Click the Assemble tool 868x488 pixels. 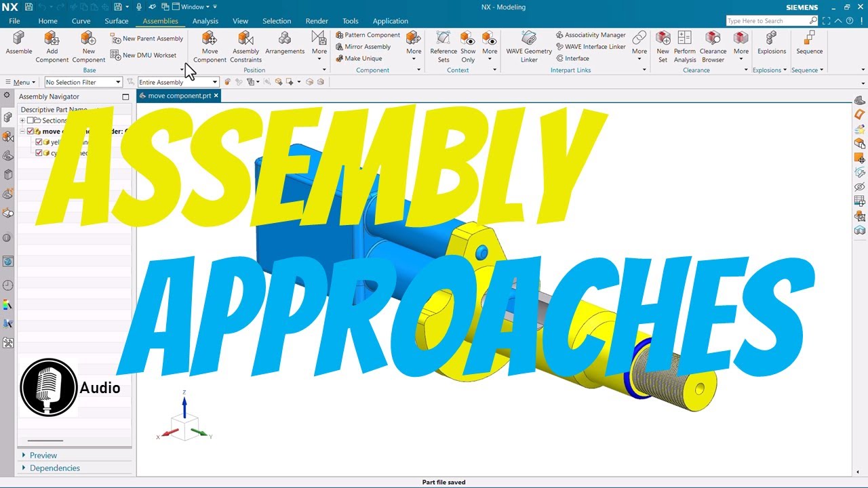tap(19, 43)
